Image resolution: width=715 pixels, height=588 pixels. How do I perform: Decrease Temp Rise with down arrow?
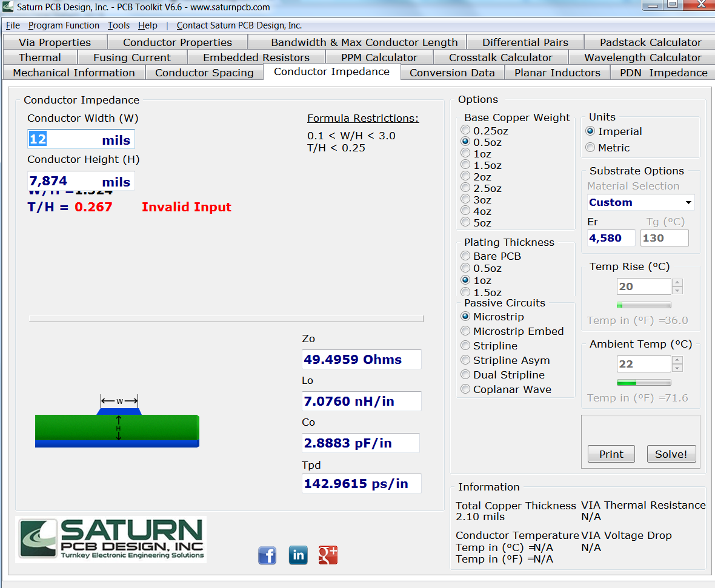click(x=677, y=290)
